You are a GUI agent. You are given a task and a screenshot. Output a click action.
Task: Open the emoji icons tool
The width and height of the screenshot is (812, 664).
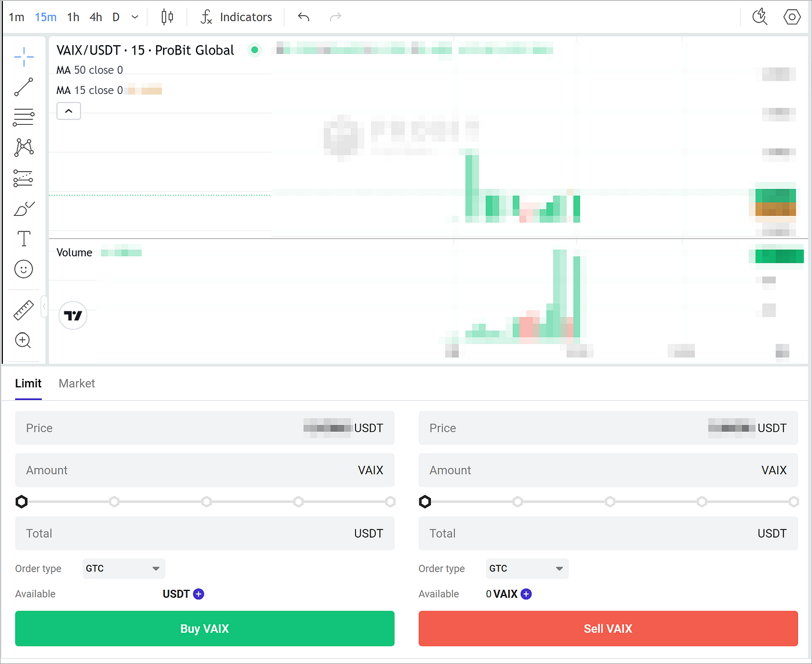click(x=24, y=269)
